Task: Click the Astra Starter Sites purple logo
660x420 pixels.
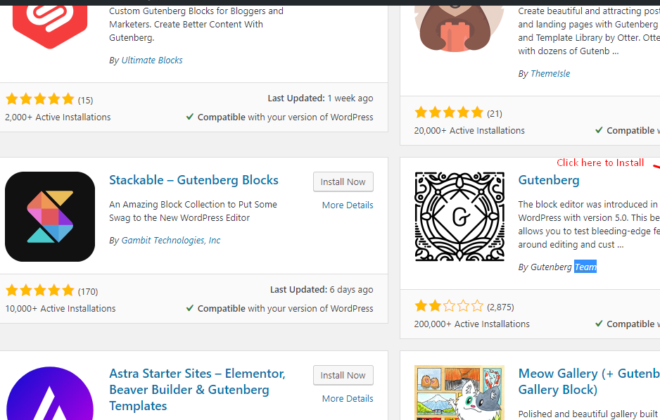Action: pyautogui.click(x=50, y=393)
